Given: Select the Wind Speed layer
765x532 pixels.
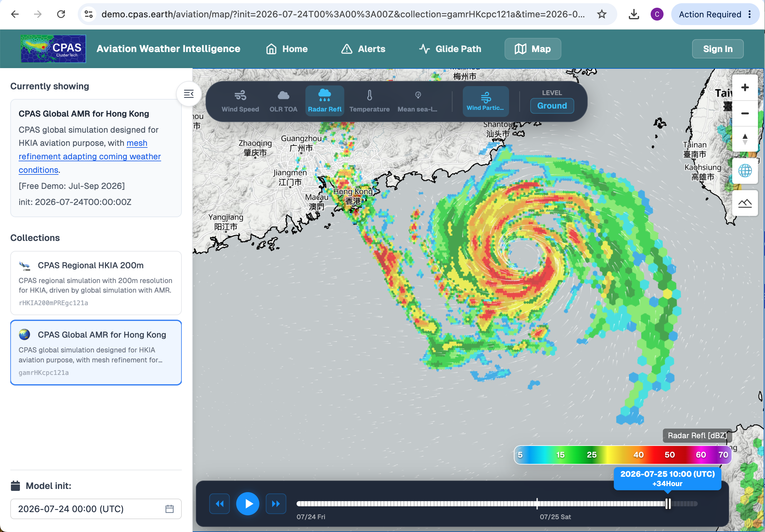Looking at the screenshot, I should [240, 101].
